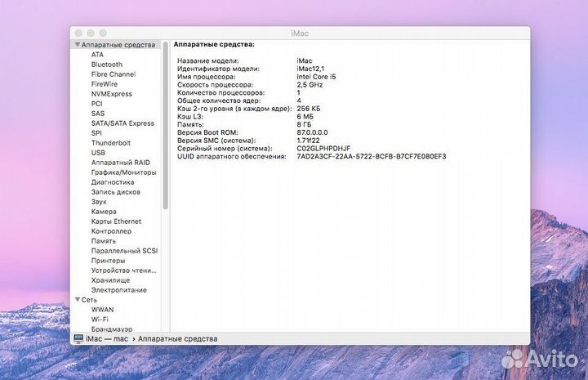Image resolution: width=588 pixels, height=380 pixels.
Task: Select Контроллер in the sidebar
Action: click(111, 231)
